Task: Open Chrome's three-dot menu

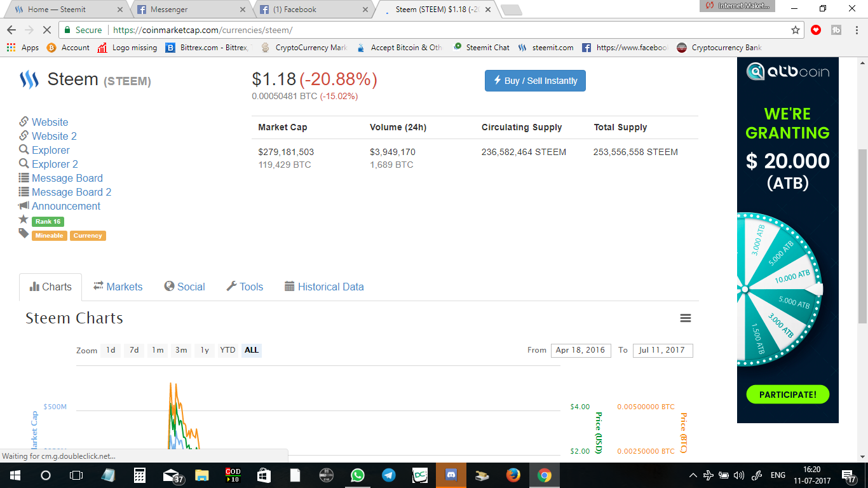Action: click(856, 30)
